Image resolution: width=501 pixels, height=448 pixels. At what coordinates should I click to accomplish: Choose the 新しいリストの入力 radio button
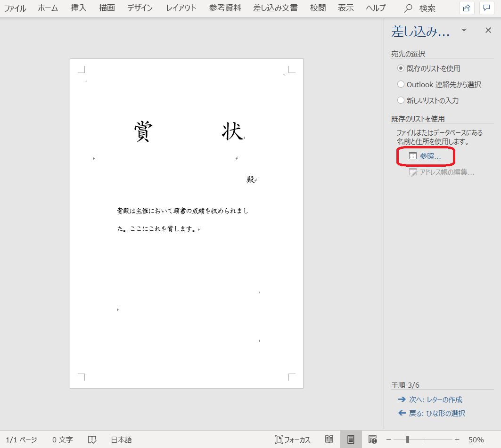[401, 100]
